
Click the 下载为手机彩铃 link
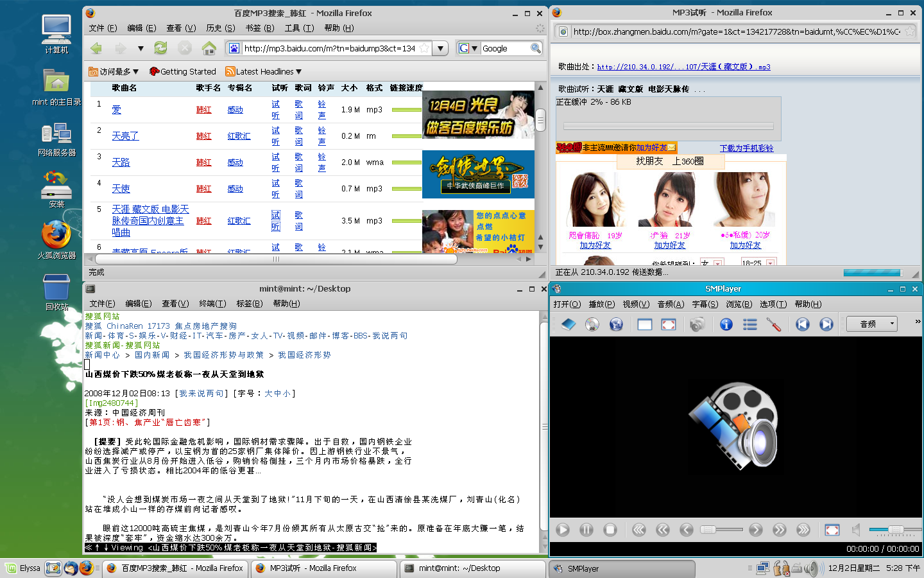(746, 148)
